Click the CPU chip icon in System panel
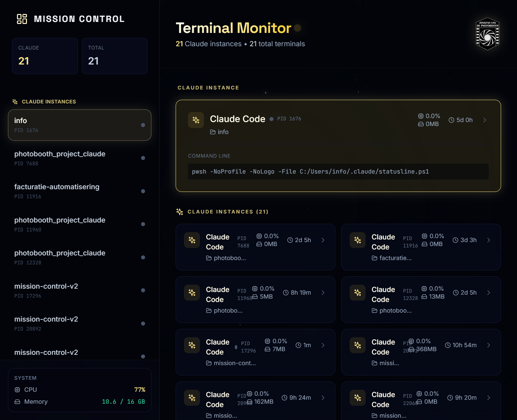 (x=17, y=390)
